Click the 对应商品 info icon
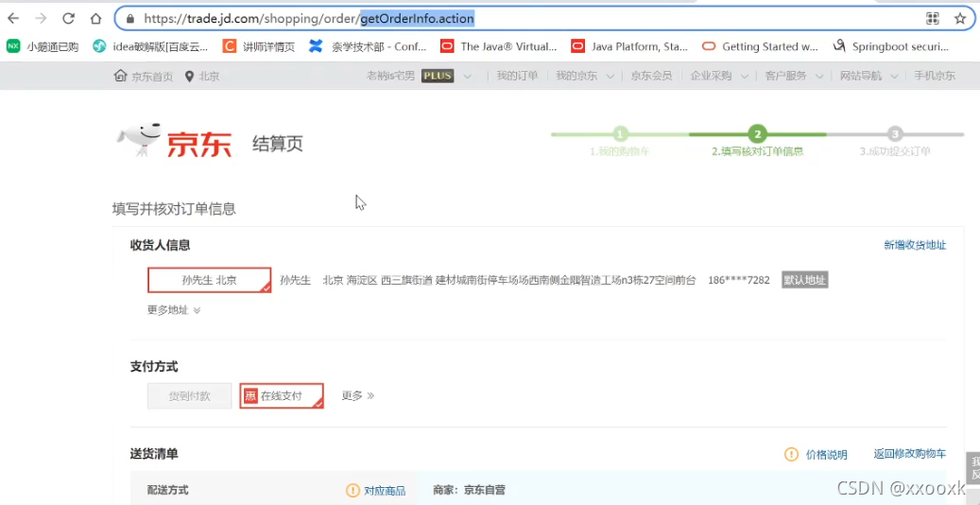 coord(352,491)
